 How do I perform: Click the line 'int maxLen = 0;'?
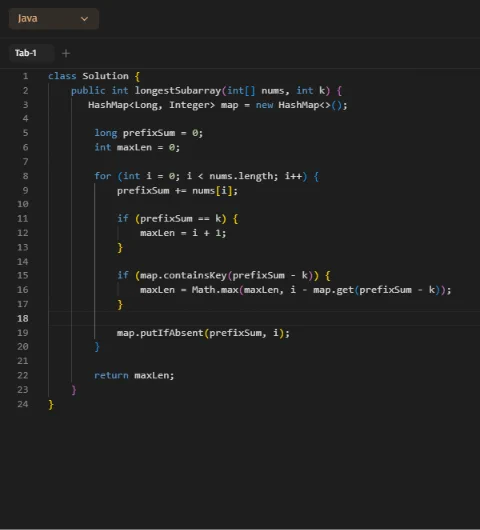137,148
